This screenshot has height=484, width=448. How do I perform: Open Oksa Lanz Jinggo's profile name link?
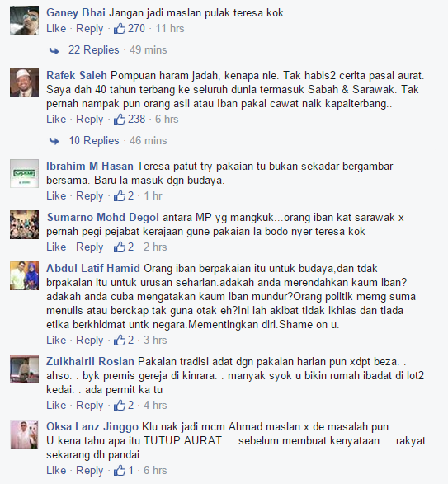[x=92, y=427]
